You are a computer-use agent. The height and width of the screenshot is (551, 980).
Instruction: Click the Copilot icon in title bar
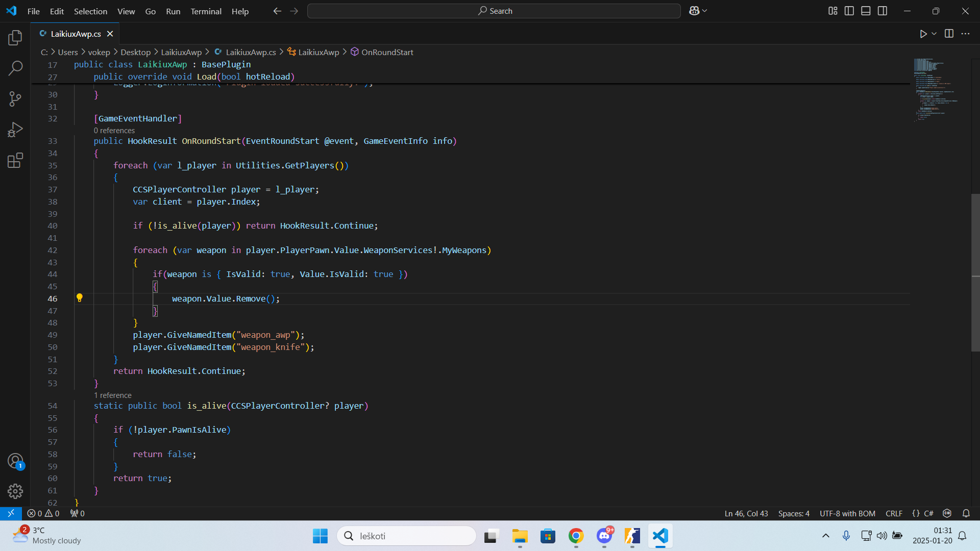coord(694,11)
